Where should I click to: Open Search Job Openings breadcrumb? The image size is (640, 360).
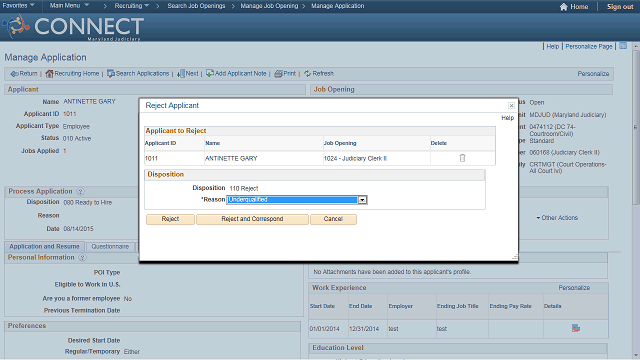point(196,6)
